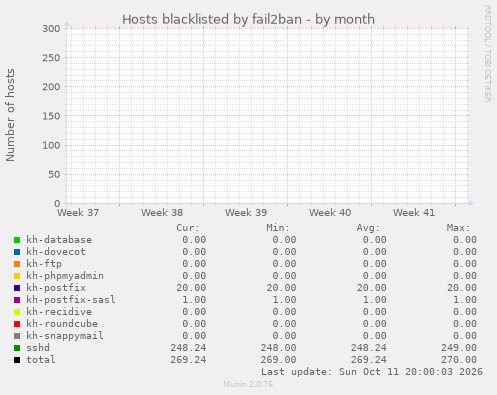Click the Min: column header

(x=278, y=228)
